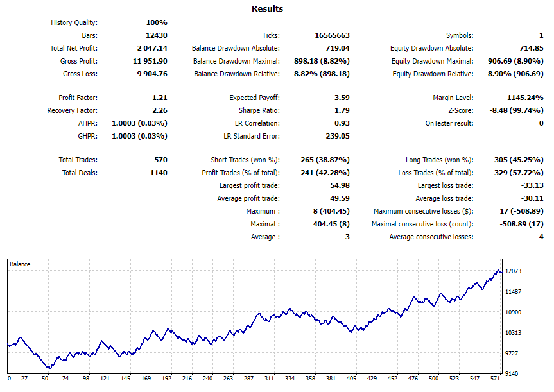Image resolution: width=554 pixels, height=392 pixels.
Task: Click the Sharpe Ratio value 1.79
Action: pyautogui.click(x=341, y=110)
